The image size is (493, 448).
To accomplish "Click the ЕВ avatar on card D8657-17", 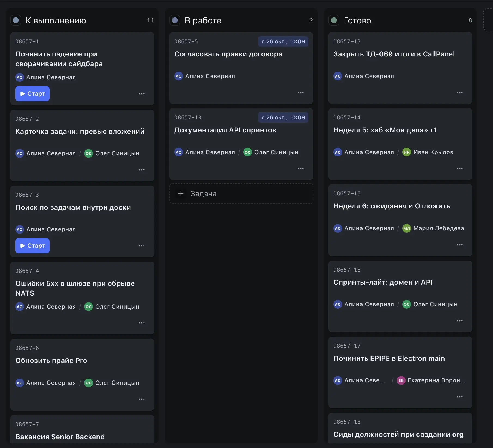I will pyautogui.click(x=401, y=380).
